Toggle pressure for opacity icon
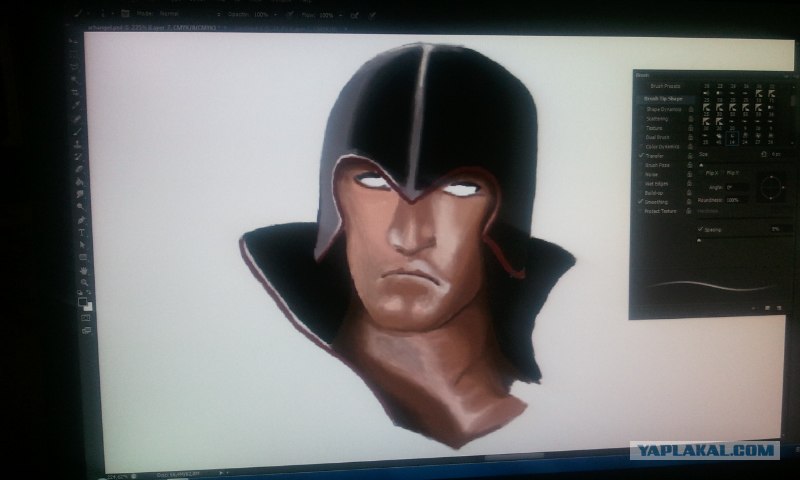 tap(291, 14)
